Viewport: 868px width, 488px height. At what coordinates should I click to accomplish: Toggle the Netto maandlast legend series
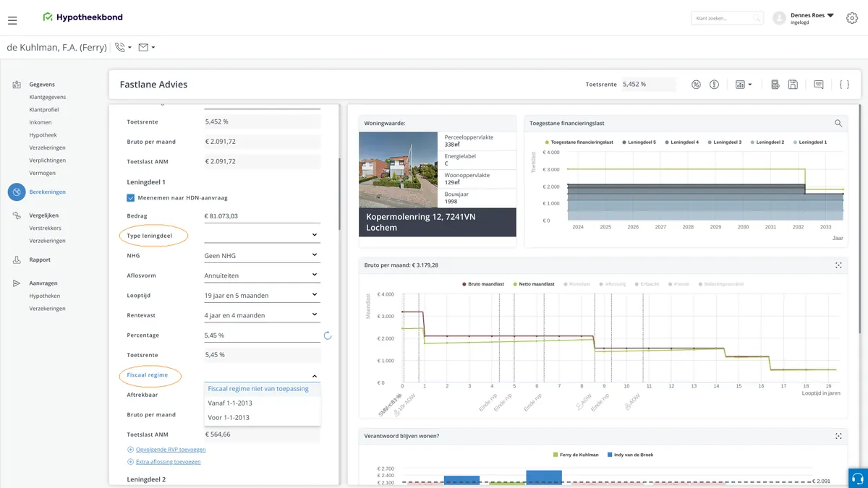tap(533, 285)
